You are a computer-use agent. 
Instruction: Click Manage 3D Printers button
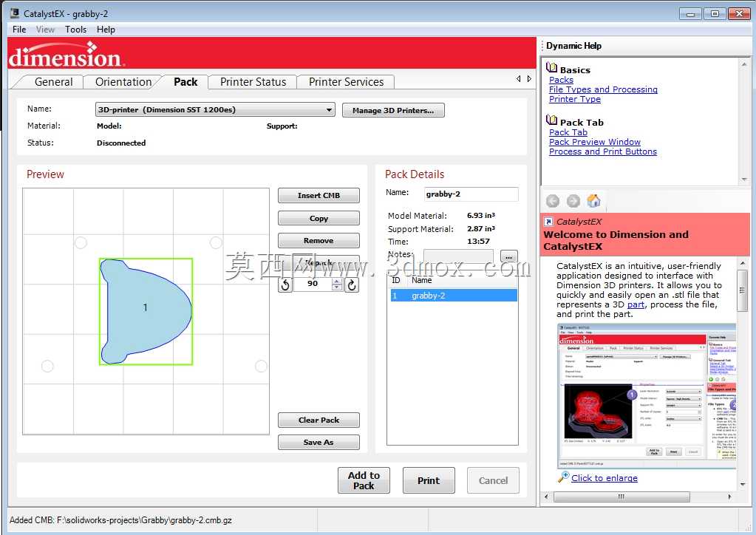[393, 110]
